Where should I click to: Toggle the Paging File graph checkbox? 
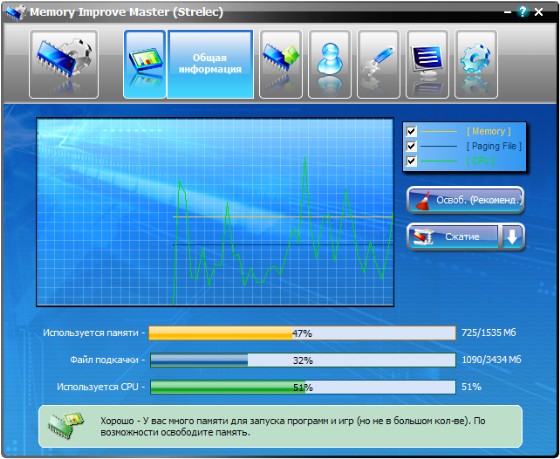(x=411, y=146)
